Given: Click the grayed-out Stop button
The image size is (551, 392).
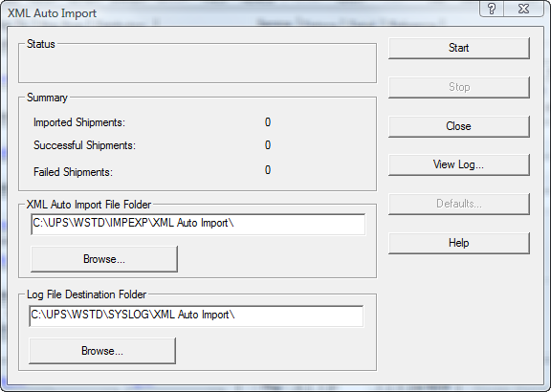Looking at the screenshot, I should (x=458, y=87).
